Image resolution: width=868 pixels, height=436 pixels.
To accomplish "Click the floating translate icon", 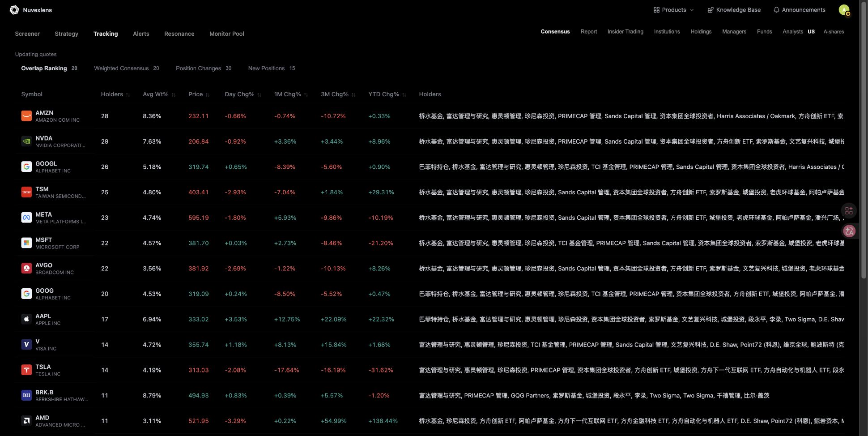I will (849, 231).
